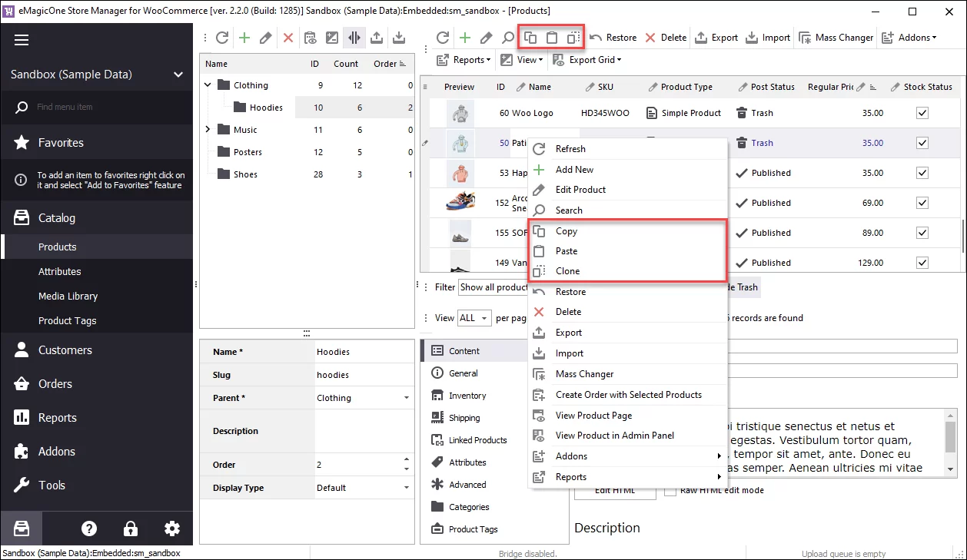
Task: Click the Copy icon in products toolbar
Action: coord(530,38)
